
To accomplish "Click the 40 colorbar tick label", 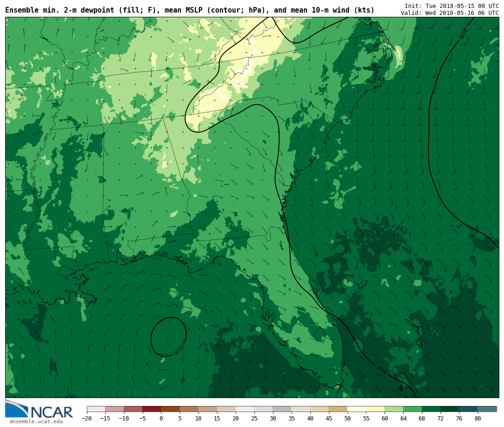I will [x=310, y=418].
